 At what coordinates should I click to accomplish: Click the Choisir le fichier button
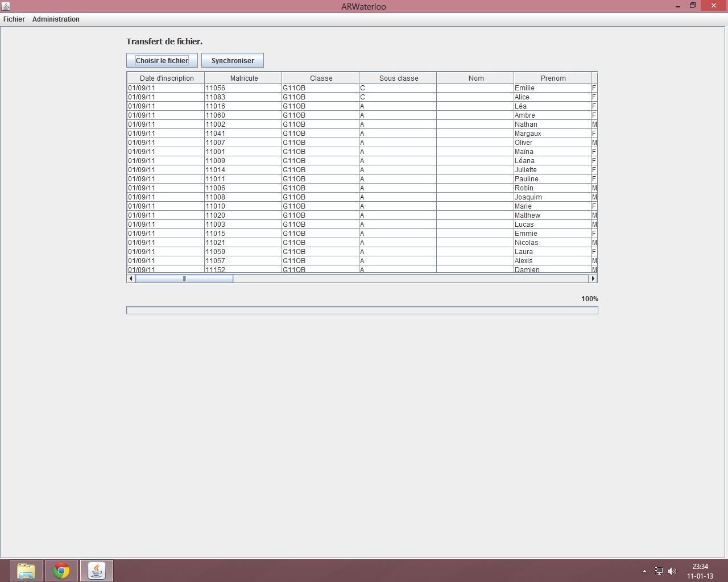162,61
